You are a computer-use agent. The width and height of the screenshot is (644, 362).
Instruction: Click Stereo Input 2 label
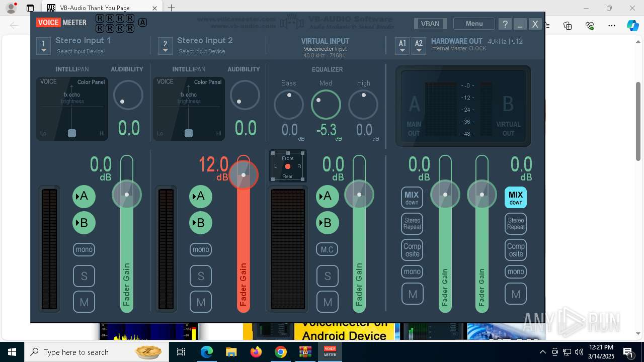click(205, 40)
